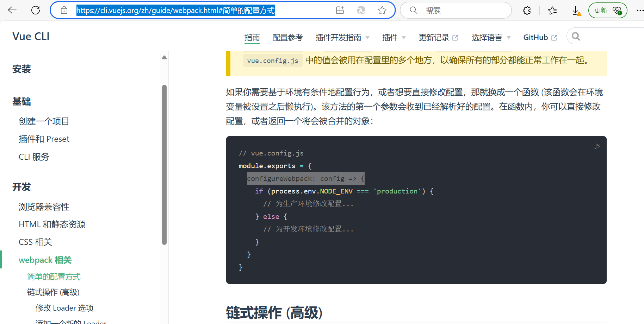The height and width of the screenshot is (324, 644).
Task: Open the downloads icon with warning badge
Action: (576, 10)
